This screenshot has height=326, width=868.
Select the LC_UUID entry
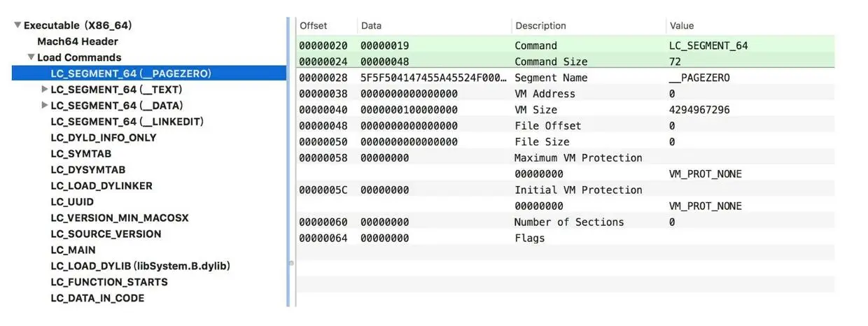tap(72, 202)
